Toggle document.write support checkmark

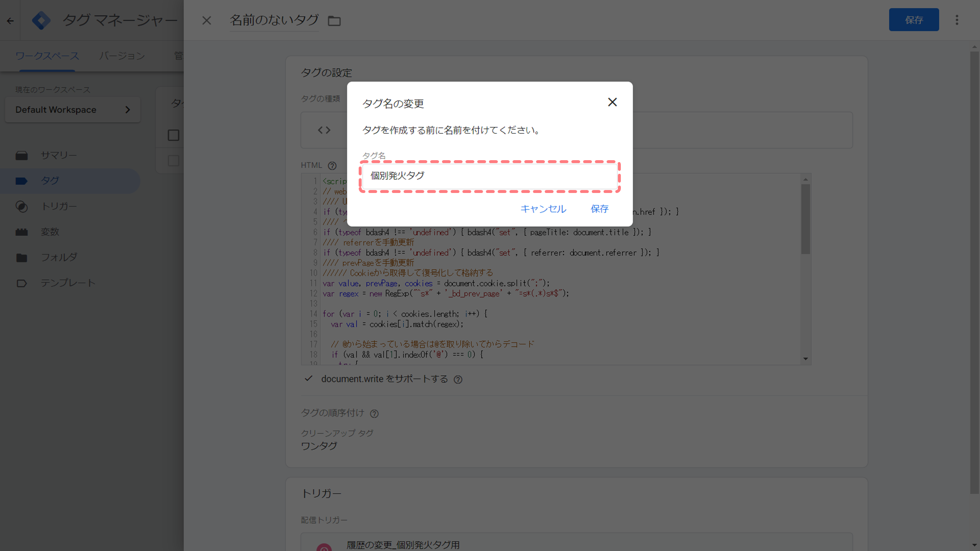(308, 379)
